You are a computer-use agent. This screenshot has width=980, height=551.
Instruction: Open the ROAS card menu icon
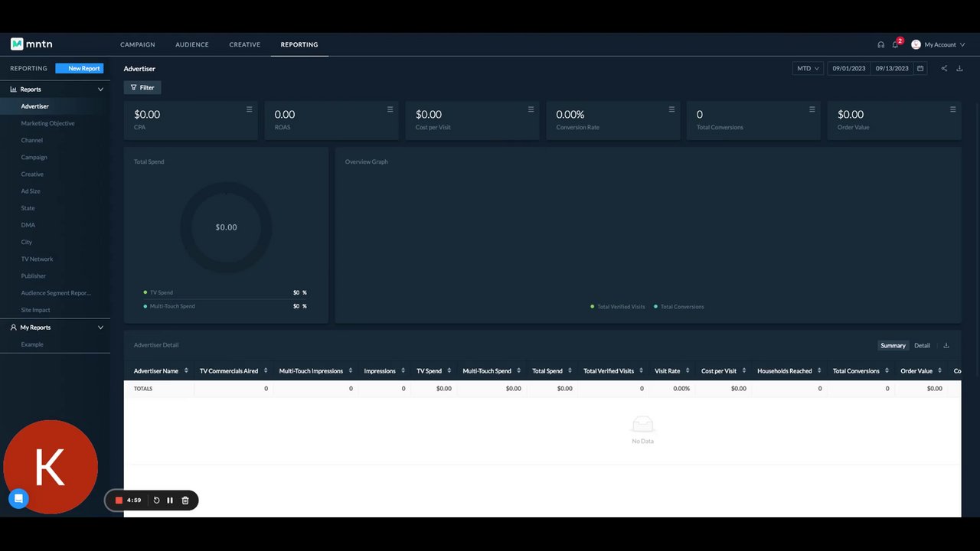pos(390,109)
